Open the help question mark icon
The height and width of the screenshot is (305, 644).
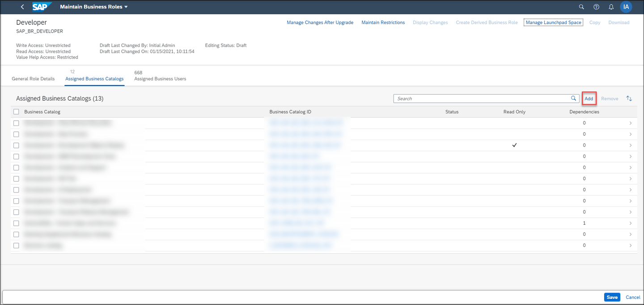click(x=596, y=7)
